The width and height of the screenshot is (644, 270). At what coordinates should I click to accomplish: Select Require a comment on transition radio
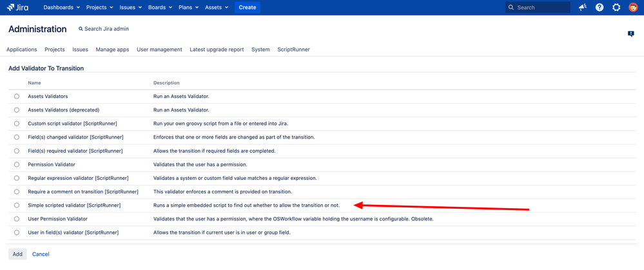pos(16,191)
